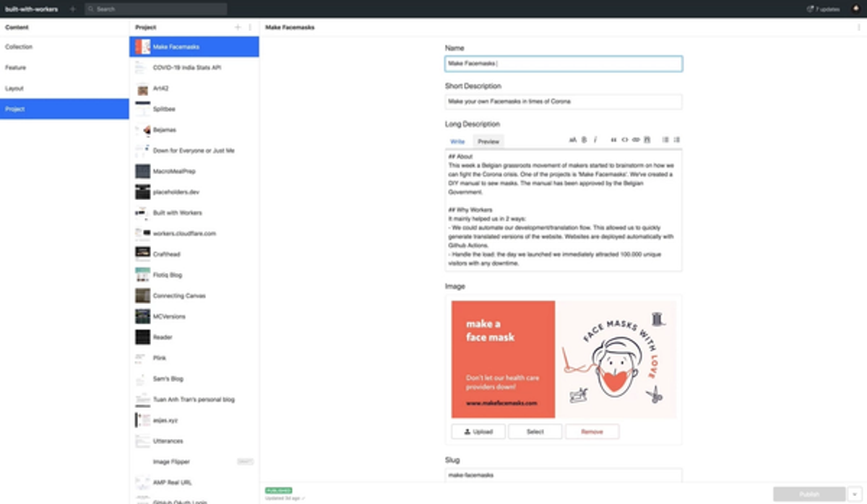Screen dimensions: 867x504
Task: Apply bold formatting in the Long Description editor
Action: (x=584, y=140)
